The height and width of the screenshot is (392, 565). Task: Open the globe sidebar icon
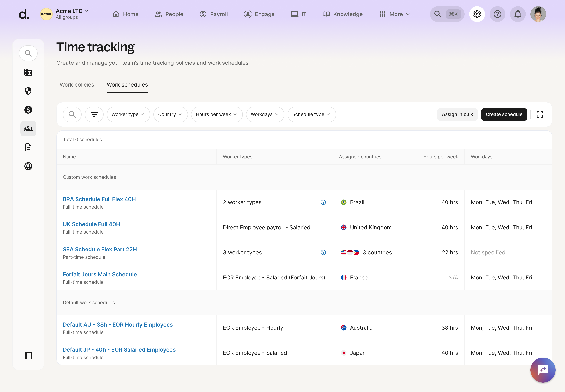(x=28, y=166)
